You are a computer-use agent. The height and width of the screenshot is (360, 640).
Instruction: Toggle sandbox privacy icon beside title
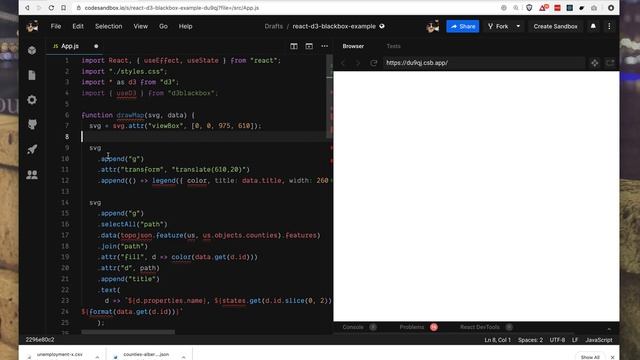pyautogui.click(x=382, y=26)
